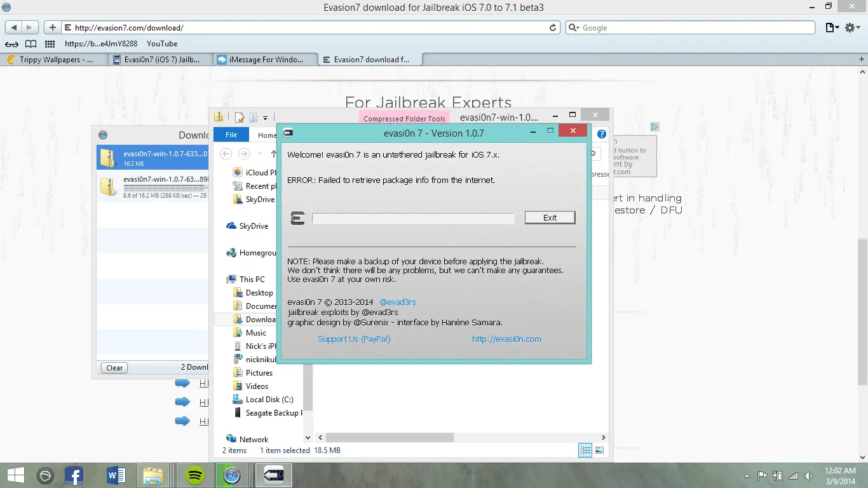Screen dimensions: 868x488
Task: Switch Explorer to large icons view
Action: point(599,451)
